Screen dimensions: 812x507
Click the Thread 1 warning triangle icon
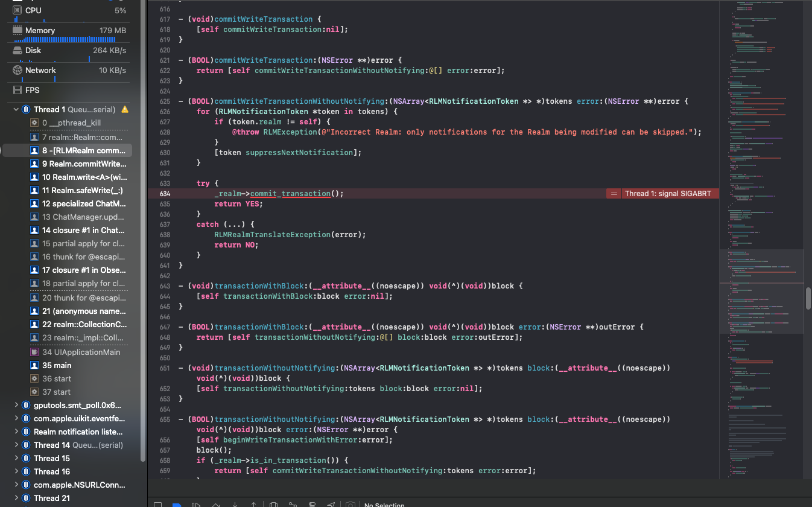125,109
